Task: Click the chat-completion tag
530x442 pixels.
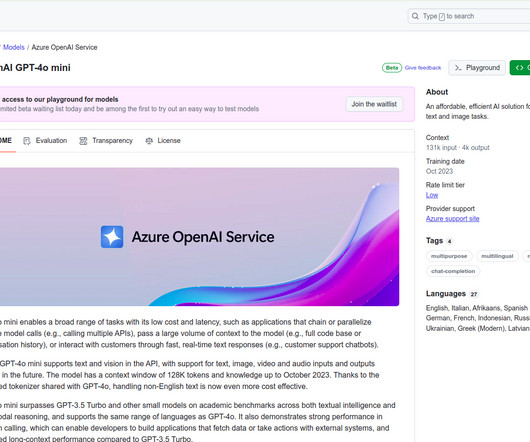Action: (x=453, y=271)
